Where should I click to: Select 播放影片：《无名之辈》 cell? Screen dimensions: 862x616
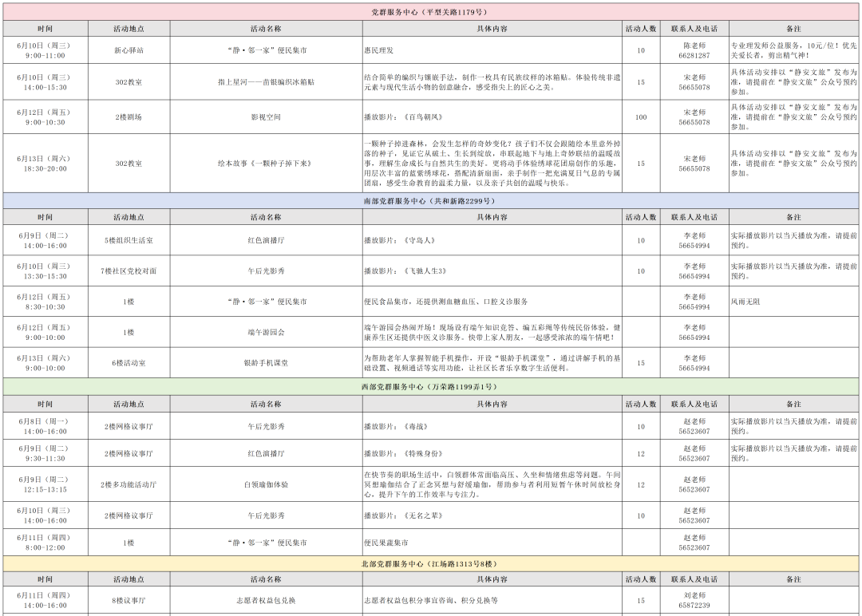coord(492,515)
